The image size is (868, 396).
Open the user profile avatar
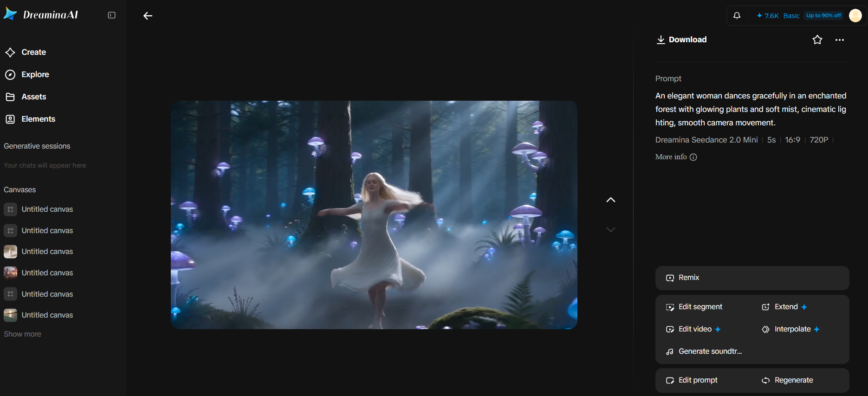pyautogui.click(x=855, y=16)
